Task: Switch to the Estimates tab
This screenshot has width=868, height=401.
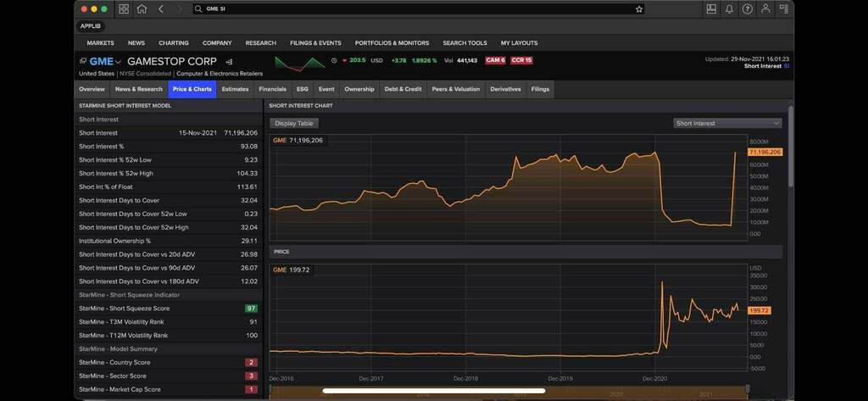Action: (236, 89)
